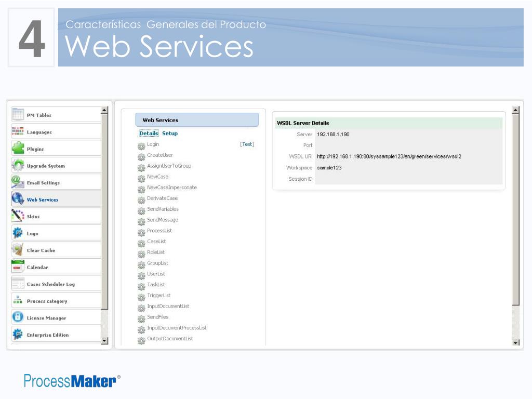
Task: Click the gear icon beside Login
Action: coord(141,146)
